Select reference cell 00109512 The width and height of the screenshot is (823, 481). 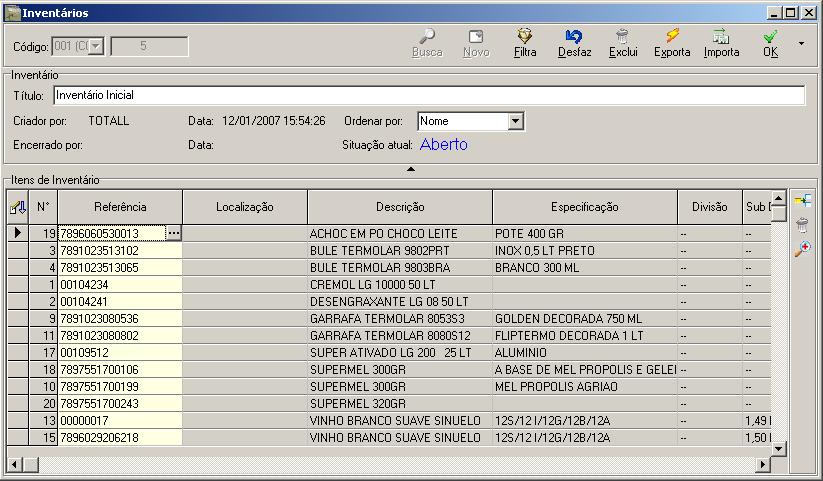[x=120, y=352]
